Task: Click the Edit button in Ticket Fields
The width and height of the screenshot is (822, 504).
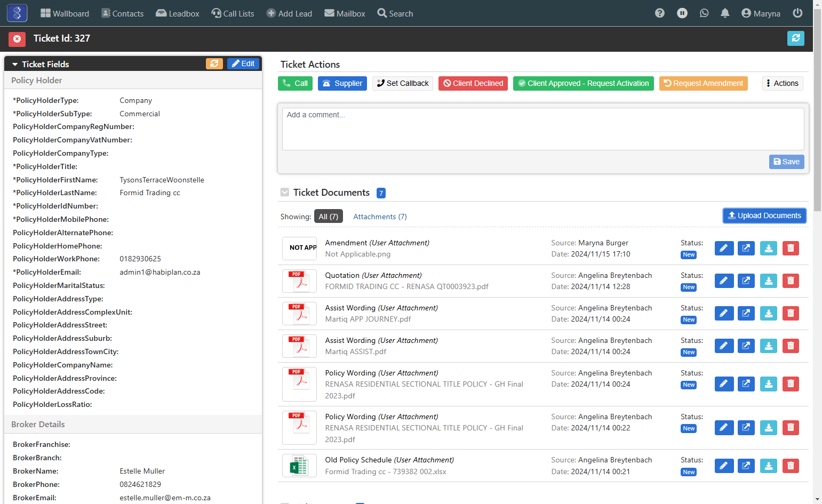Action: pyautogui.click(x=243, y=63)
